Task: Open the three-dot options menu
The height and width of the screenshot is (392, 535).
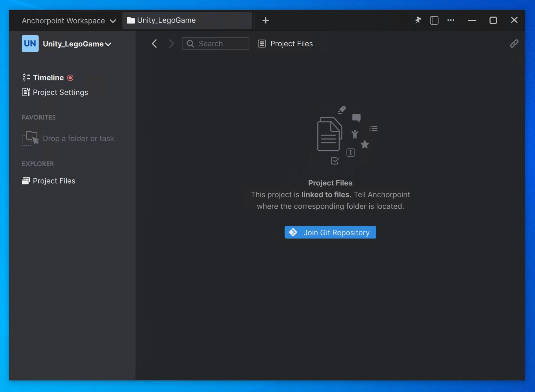Action: point(450,20)
